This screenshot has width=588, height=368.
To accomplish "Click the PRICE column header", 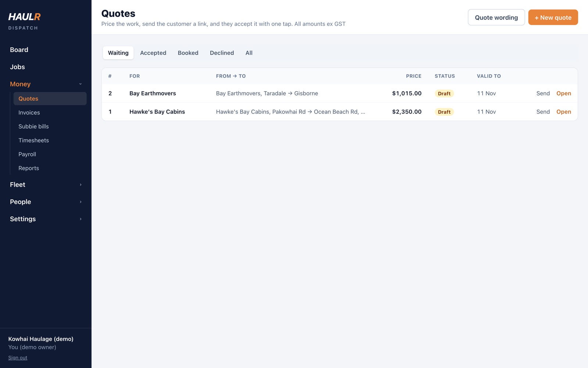I will 414,76.
